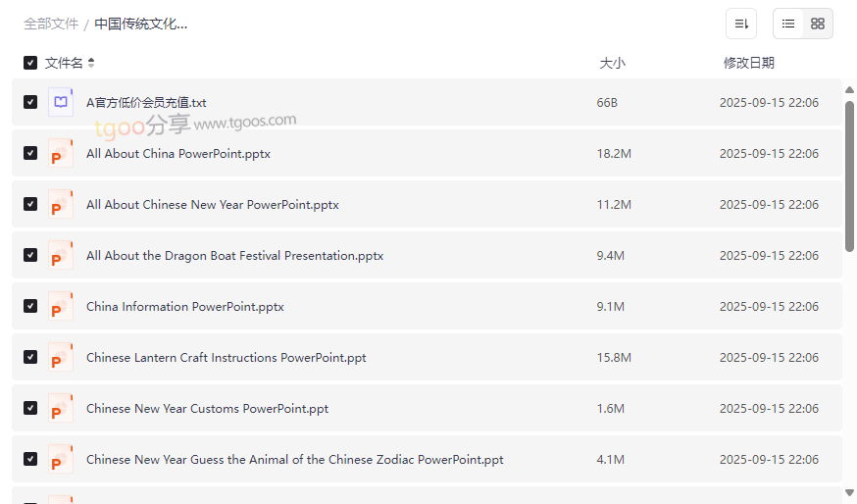Click PowerPoint icon of Dragon Boat Festival file
Viewport: 857px width, 504px height.
pyautogui.click(x=61, y=256)
